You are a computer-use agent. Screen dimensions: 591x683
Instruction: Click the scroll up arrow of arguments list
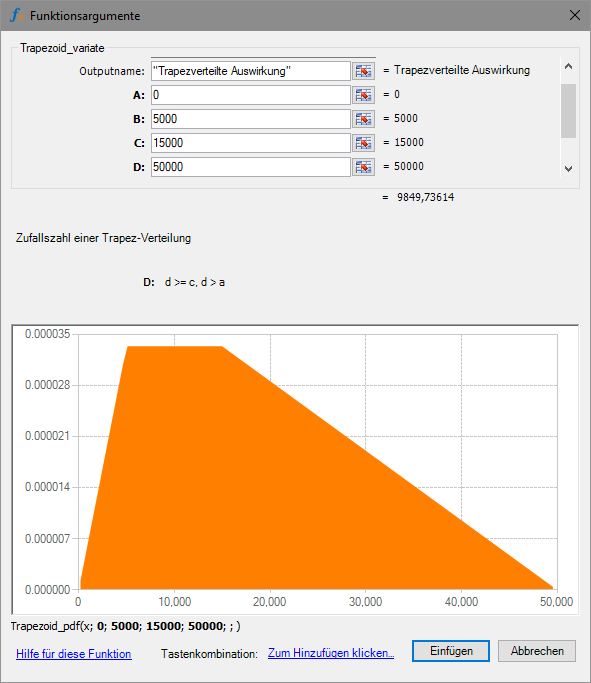(x=568, y=67)
